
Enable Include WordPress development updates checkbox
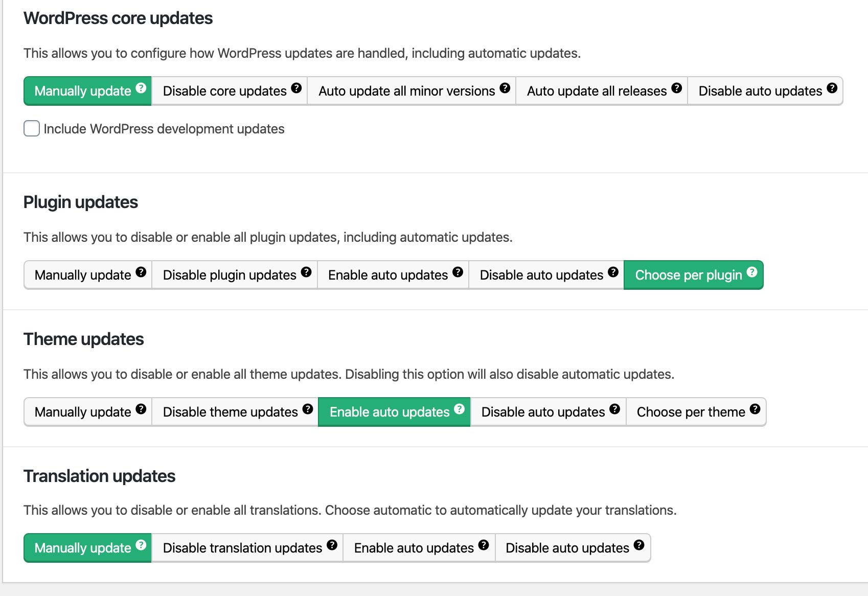32,128
